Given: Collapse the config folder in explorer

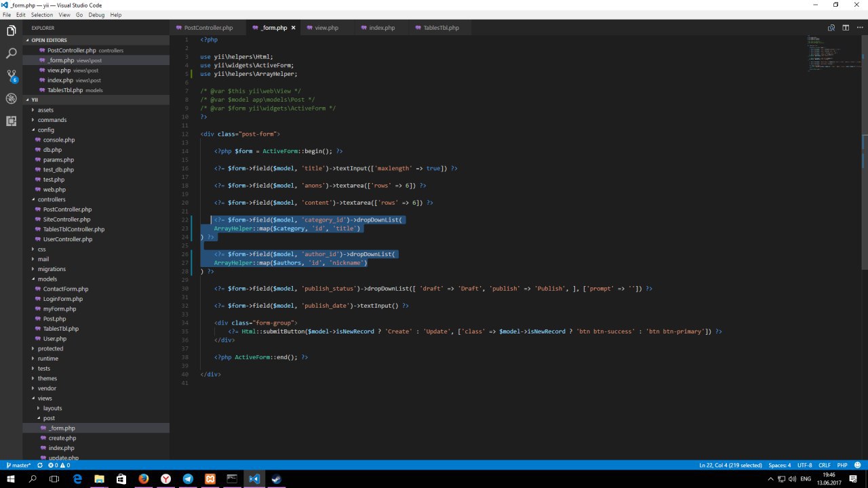Looking at the screenshot, I should pos(45,130).
